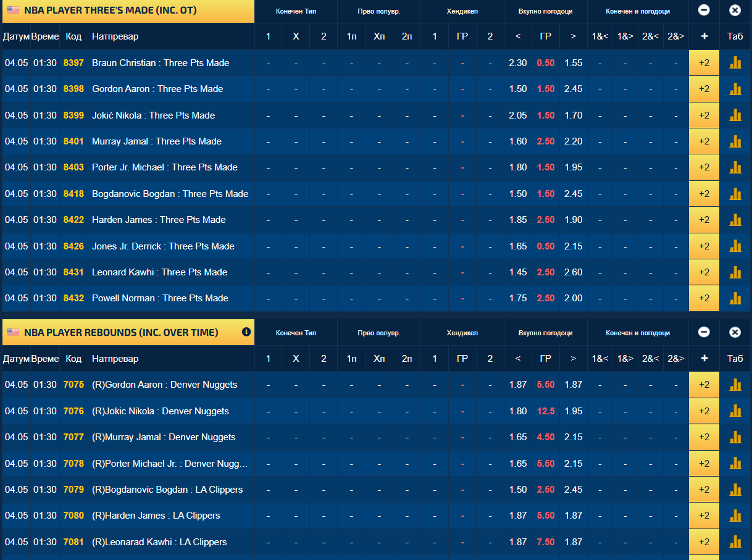Close the NBA Player Rebounds section

(x=735, y=332)
